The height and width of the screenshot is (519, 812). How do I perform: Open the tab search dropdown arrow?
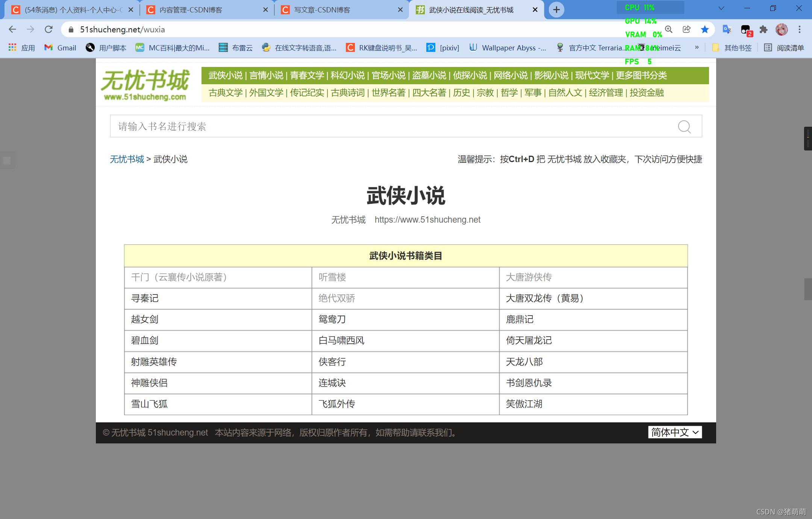pos(721,8)
